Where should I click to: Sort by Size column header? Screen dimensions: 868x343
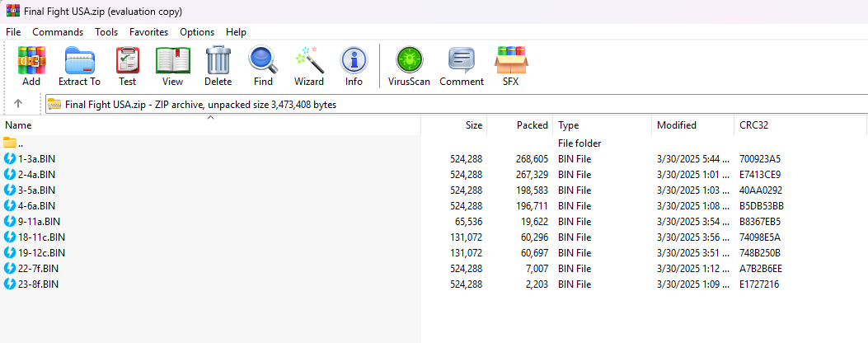(454, 125)
